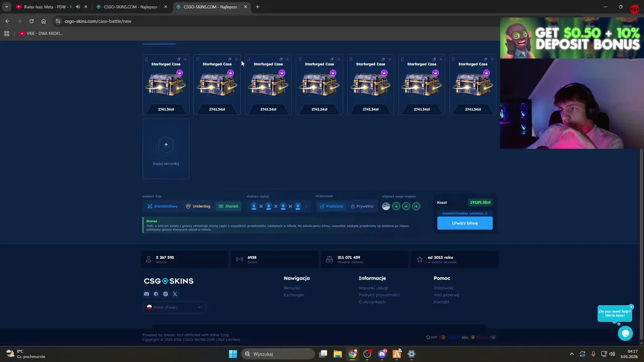Click the purple crown badge on the first case
644x362 pixels.
click(179, 73)
